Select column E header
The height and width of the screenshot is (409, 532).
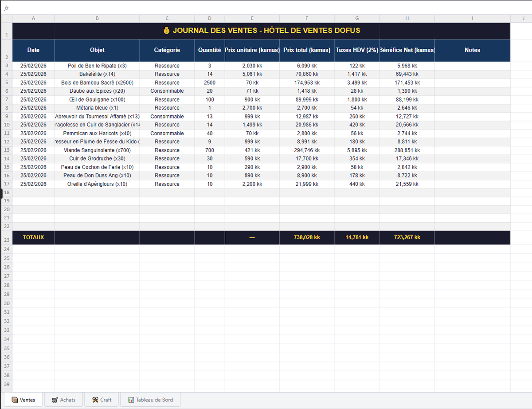tap(252, 18)
